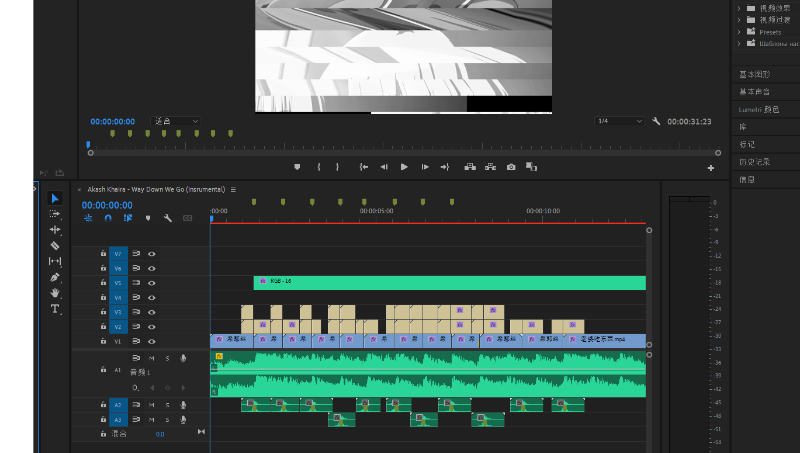The height and width of the screenshot is (453, 800).
Task: Toggle V4 track targeting
Action: click(118, 297)
